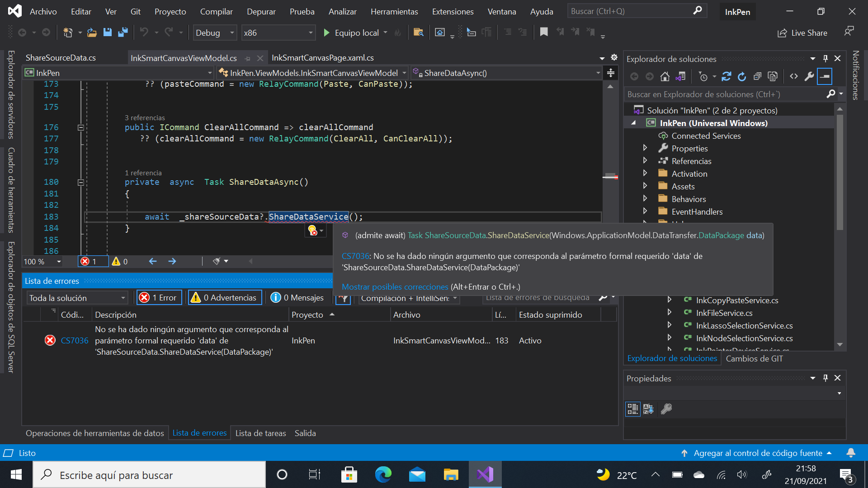Click Mostrar posibles correcciones link
Screen dimensions: 868x488
click(x=395, y=286)
